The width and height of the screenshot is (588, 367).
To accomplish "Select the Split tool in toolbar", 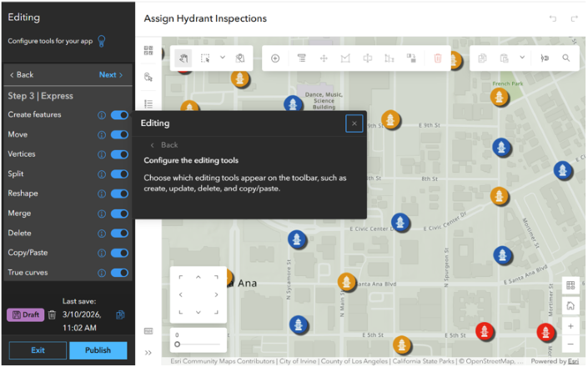I will pyautogui.click(x=368, y=58).
